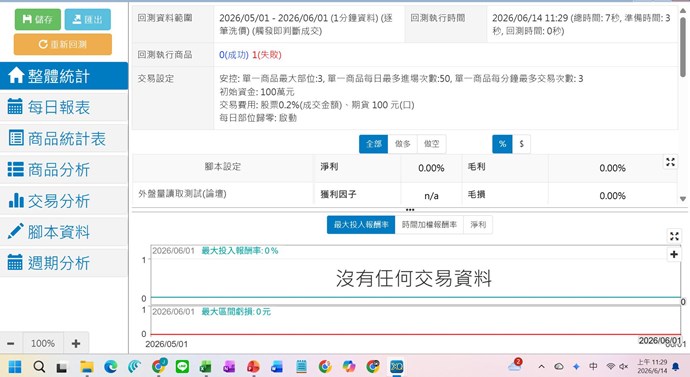Open 交易分析 trade analysis menu

64,201
